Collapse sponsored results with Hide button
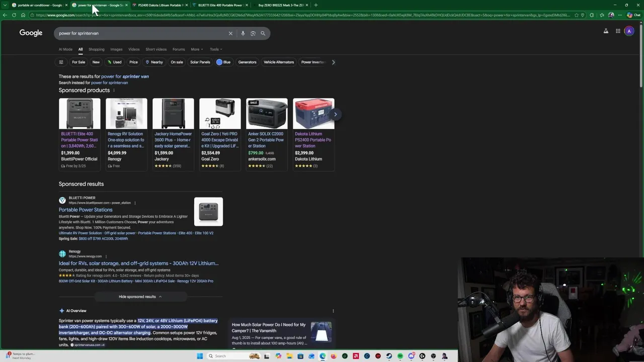The width and height of the screenshot is (644, 362). pos(140,297)
